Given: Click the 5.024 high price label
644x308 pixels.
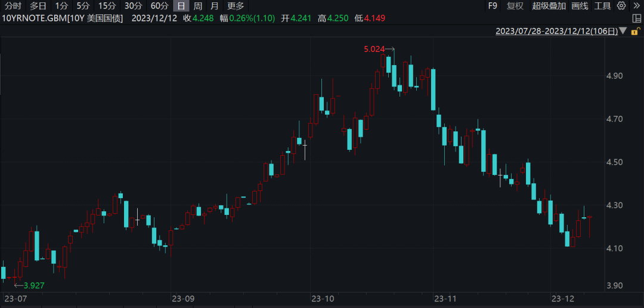Looking at the screenshot, I should [374, 50].
